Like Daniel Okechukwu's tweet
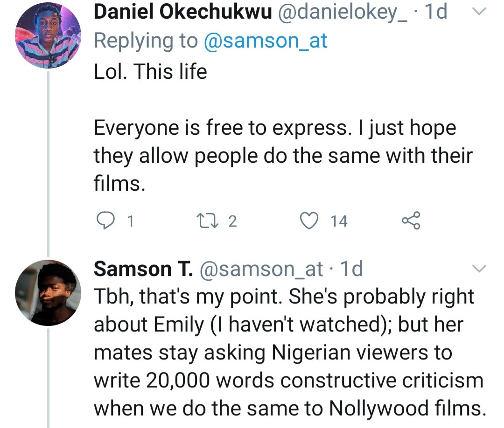Viewport: 504px width, 428px height. click(x=310, y=220)
